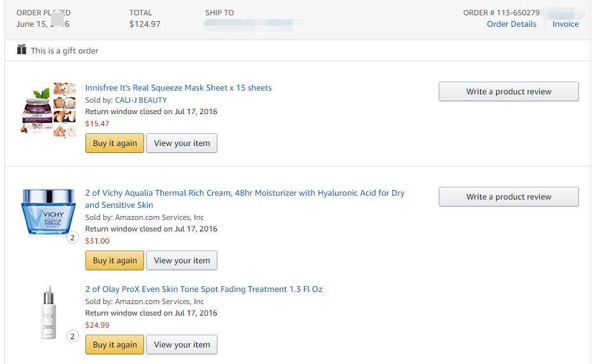Open the Vichy Aqualia cream jar image
The image size is (593, 364).
48,212
